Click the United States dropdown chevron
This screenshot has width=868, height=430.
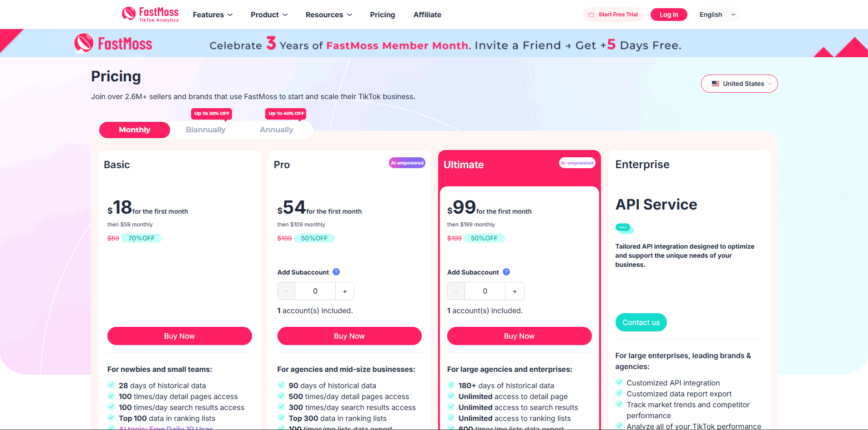770,84
